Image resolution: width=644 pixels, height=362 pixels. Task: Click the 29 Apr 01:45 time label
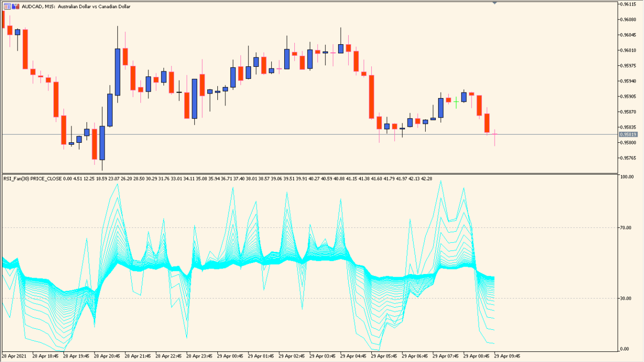pos(262,356)
